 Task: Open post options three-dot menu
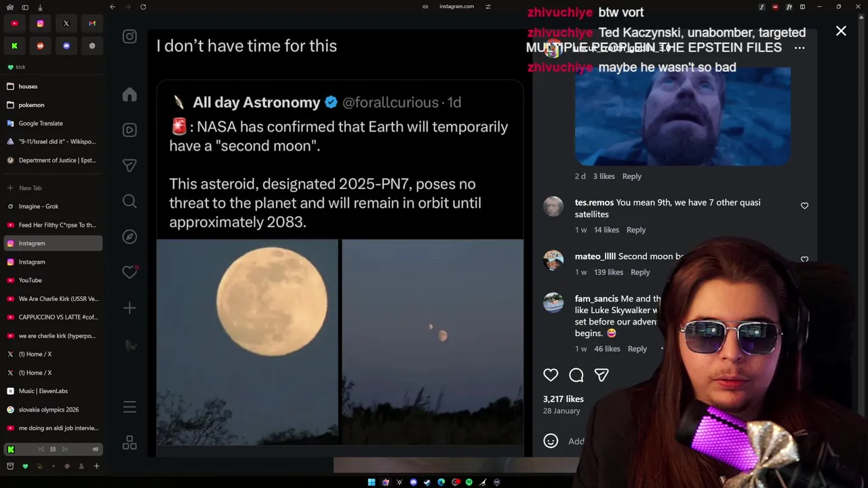800,47
